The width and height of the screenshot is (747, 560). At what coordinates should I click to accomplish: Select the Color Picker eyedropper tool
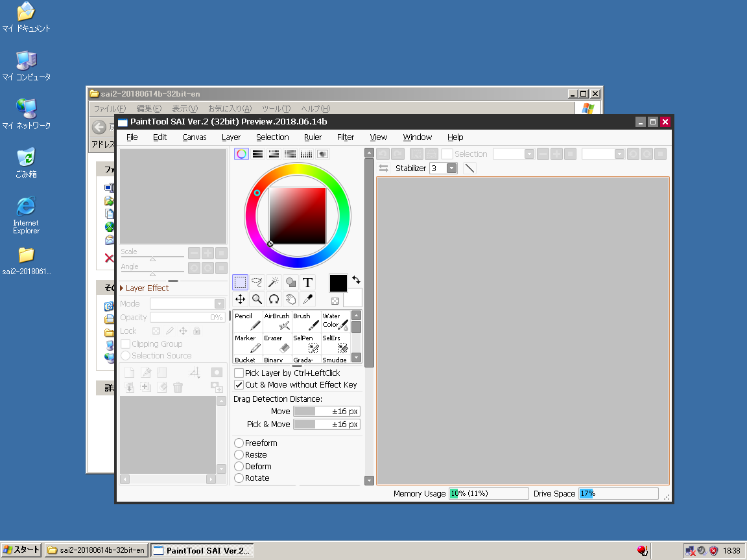click(308, 299)
